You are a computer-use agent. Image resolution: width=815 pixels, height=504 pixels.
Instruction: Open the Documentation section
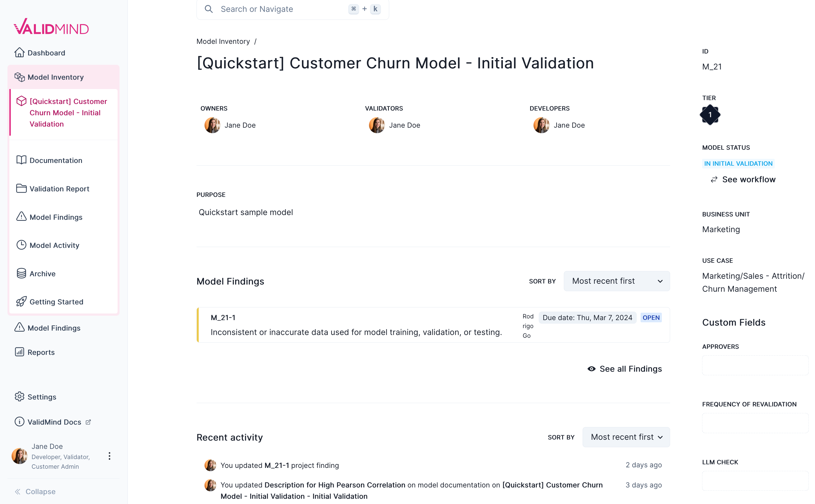pos(55,160)
